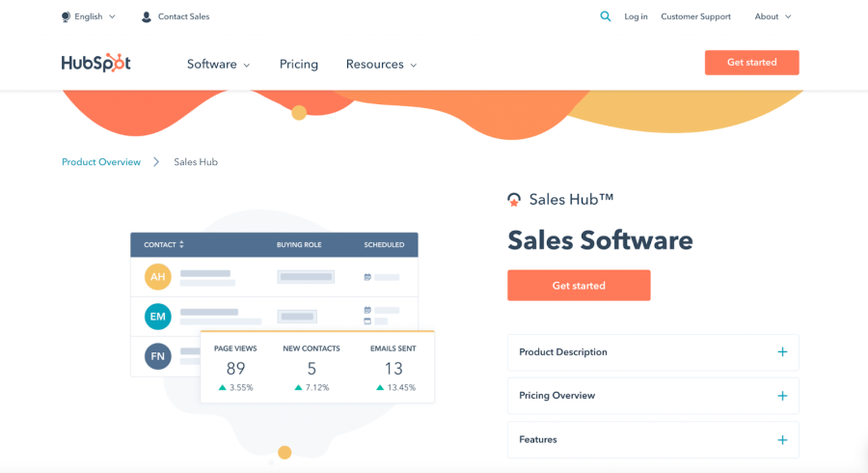868x473 pixels.
Task: Click the Contact column sort arrows
Action: 181,244
